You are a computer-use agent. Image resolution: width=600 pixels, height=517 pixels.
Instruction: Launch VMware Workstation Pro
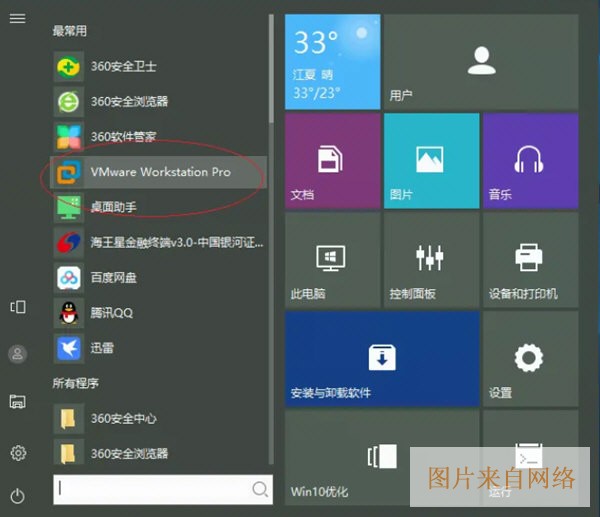[x=159, y=172]
